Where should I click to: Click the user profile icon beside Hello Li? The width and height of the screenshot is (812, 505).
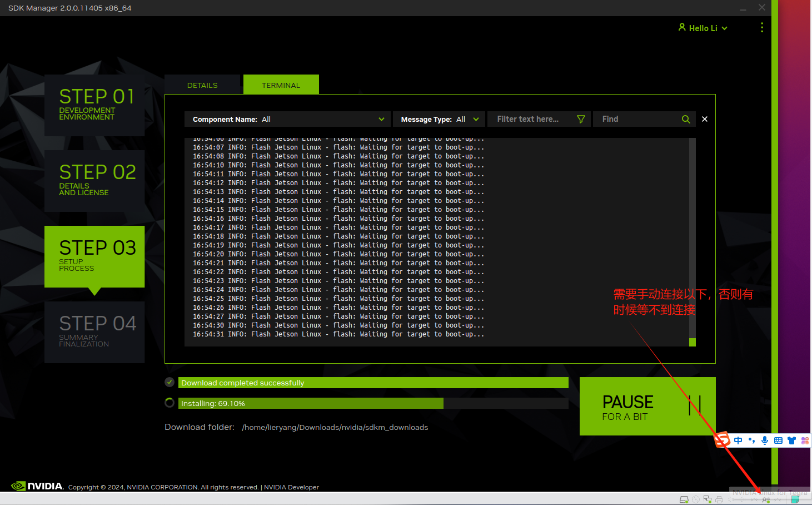click(x=682, y=27)
